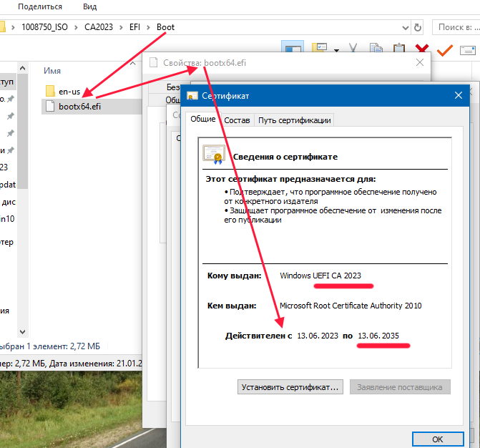480x448 pixels.
Task: Open folder options toolbar icon
Action: point(320,47)
